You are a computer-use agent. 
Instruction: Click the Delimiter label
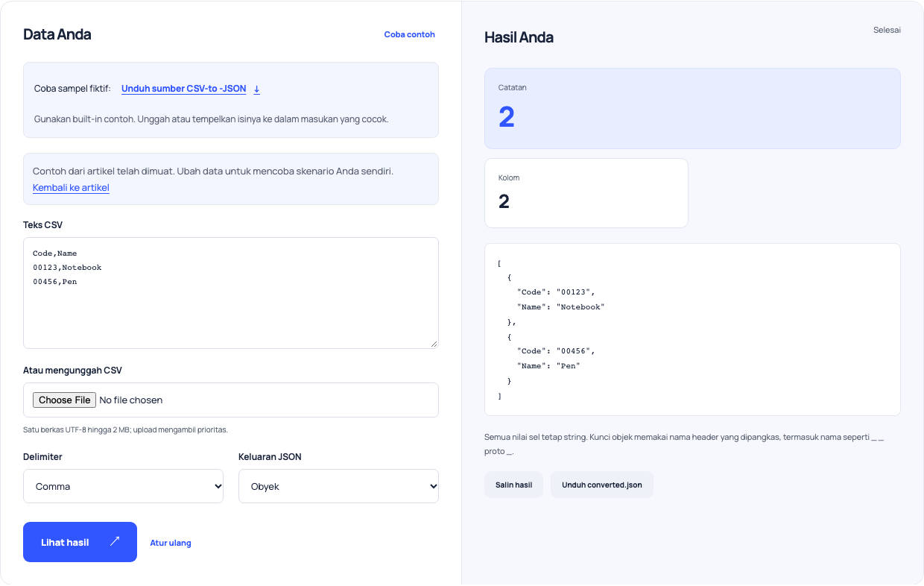tap(42, 457)
